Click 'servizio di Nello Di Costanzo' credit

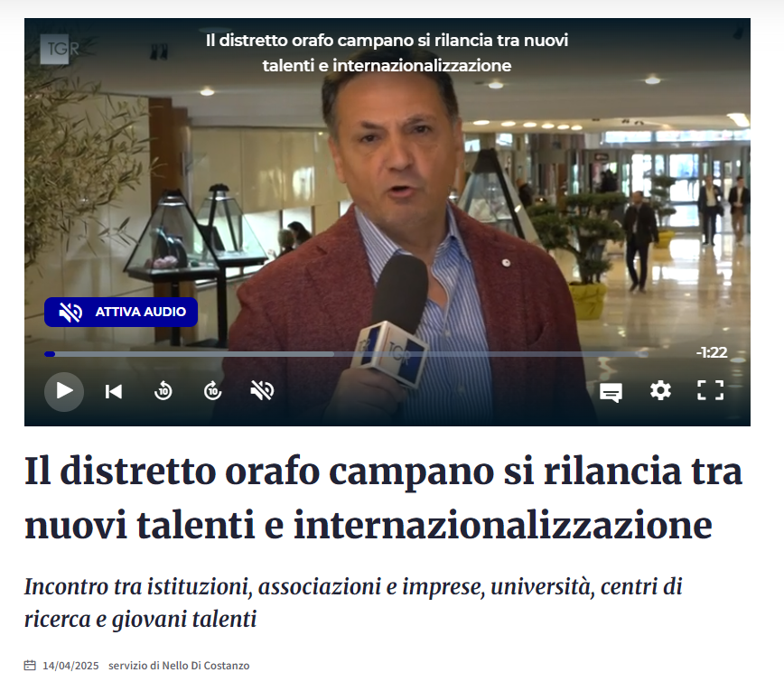tap(179, 666)
